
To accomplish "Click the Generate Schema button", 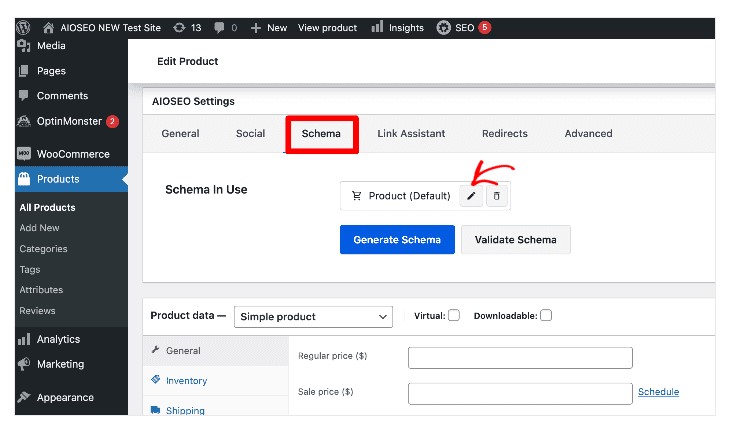I will point(397,240).
